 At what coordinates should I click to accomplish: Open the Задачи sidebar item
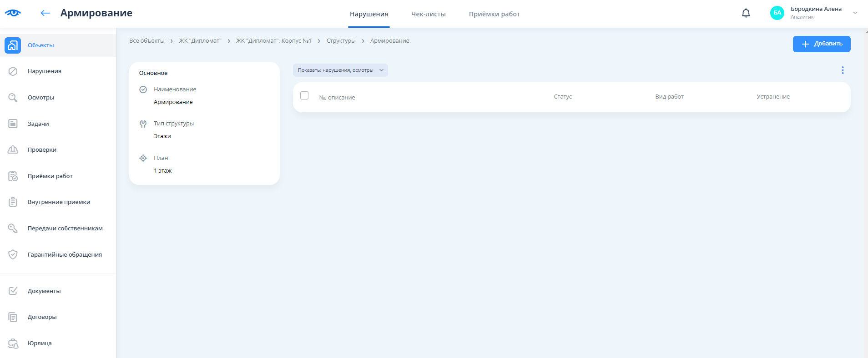click(38, 124)
